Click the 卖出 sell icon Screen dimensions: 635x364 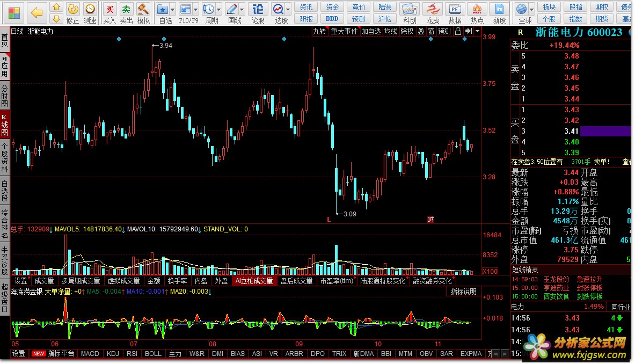click(126, 9)
